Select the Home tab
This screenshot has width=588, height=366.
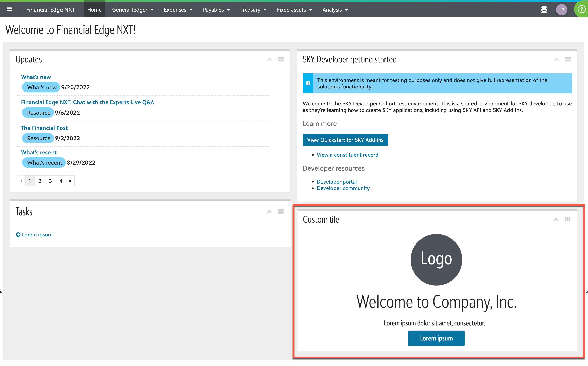coord(94,10)
